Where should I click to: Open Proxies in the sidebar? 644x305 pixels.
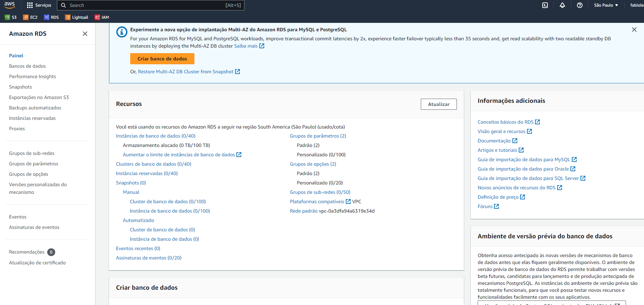(17, 129)
